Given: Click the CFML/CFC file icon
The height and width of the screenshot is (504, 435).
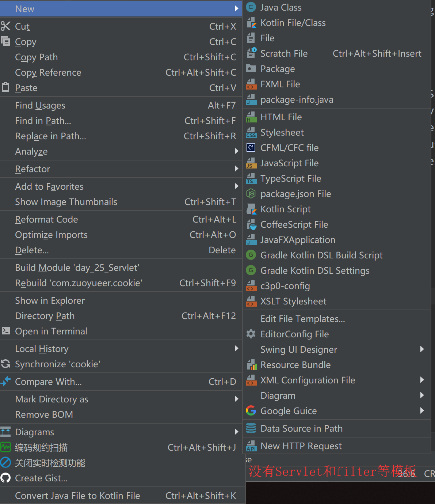Looking at the screenshot, I should click(x=251, y=148).
